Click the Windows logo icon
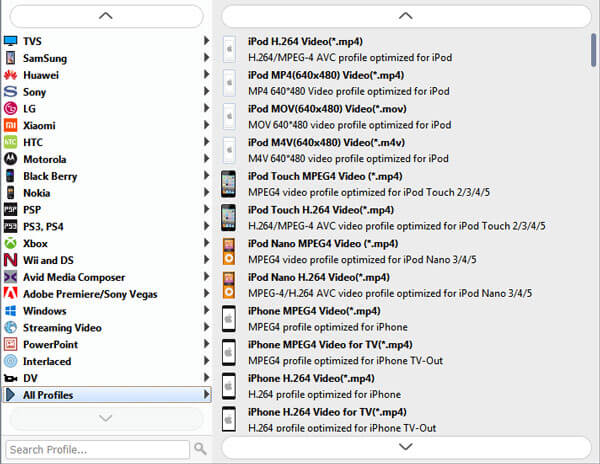Screen dimensions: 600x464 [10, 310]
